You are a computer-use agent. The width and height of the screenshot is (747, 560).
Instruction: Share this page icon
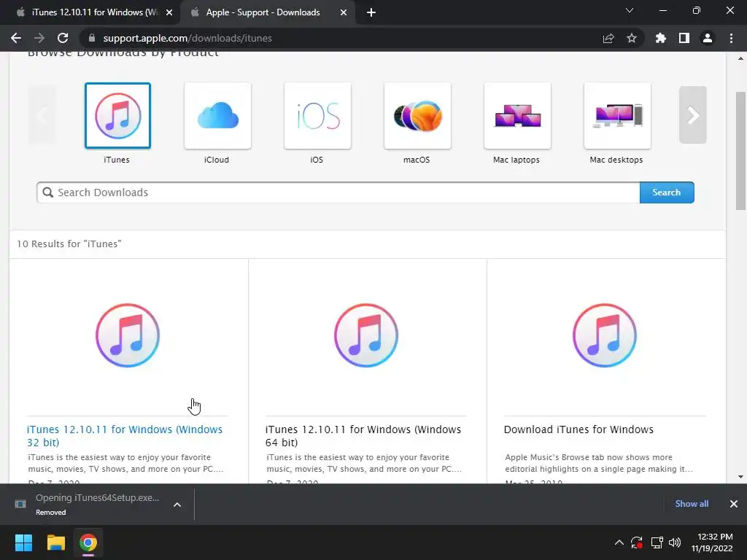coord(608,38)
